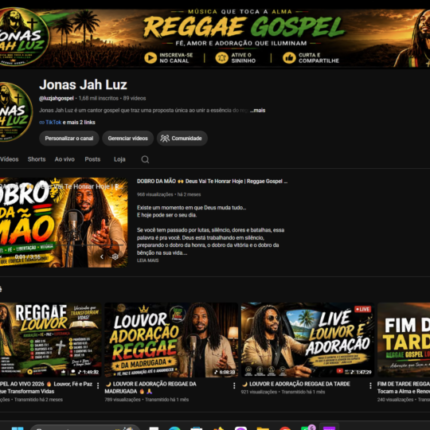Open the 'e mais 2 links' link
The height and width of the screenshot is (430, 430).
(79, 122)
